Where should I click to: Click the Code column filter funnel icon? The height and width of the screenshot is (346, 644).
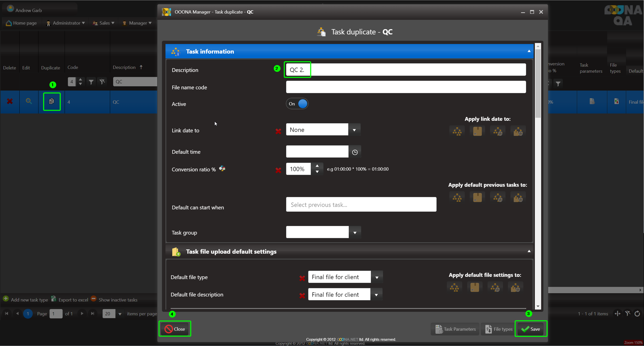click(x=91, y=82)
